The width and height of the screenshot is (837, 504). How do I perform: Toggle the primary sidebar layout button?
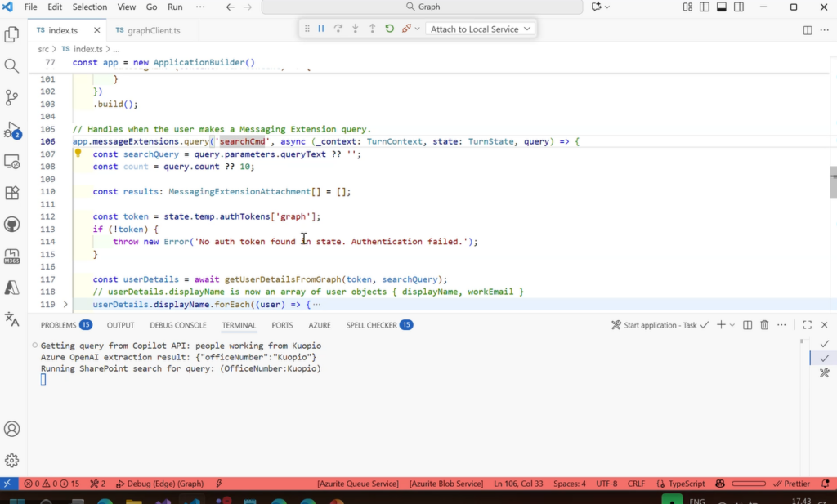coord(704,7)
